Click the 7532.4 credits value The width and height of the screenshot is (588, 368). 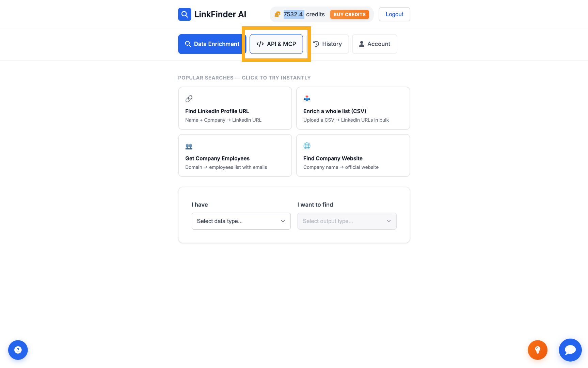[x=293, y=14]
